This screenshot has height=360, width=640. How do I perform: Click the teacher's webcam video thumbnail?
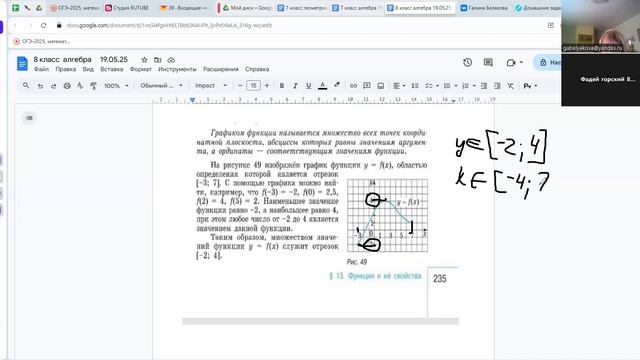[x=600, y=26]
